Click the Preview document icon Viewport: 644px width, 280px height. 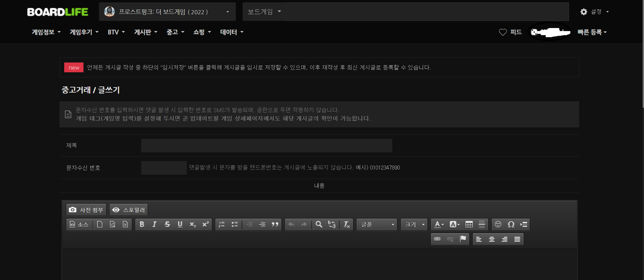113,224
